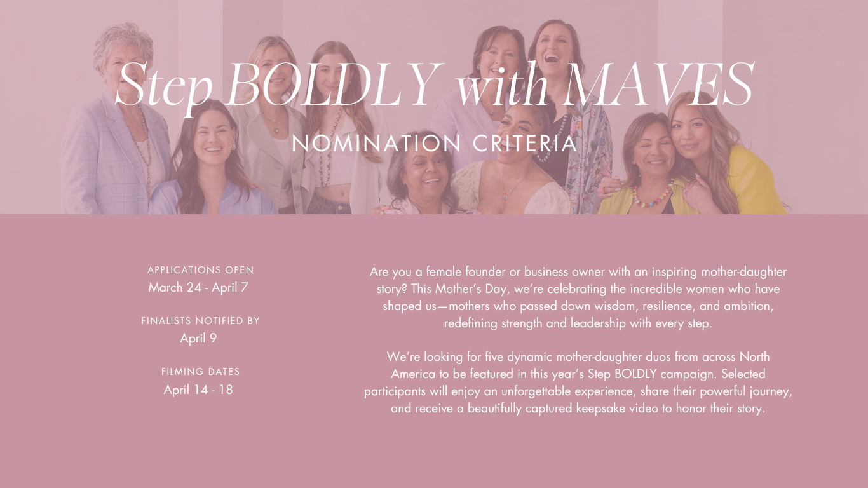
Task: Click the paragraph starting "We're looking for five"
Action: [x=578, y=383]
